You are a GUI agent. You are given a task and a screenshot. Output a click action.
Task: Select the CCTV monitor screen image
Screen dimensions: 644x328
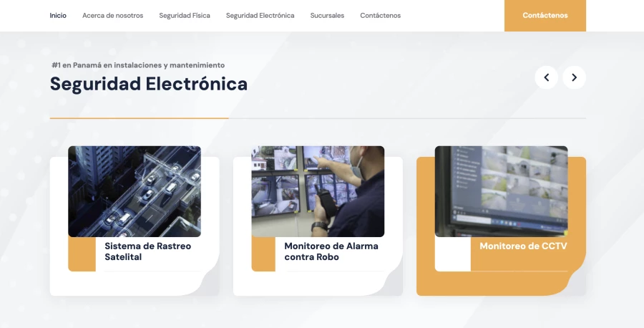(x=501, y=191)
